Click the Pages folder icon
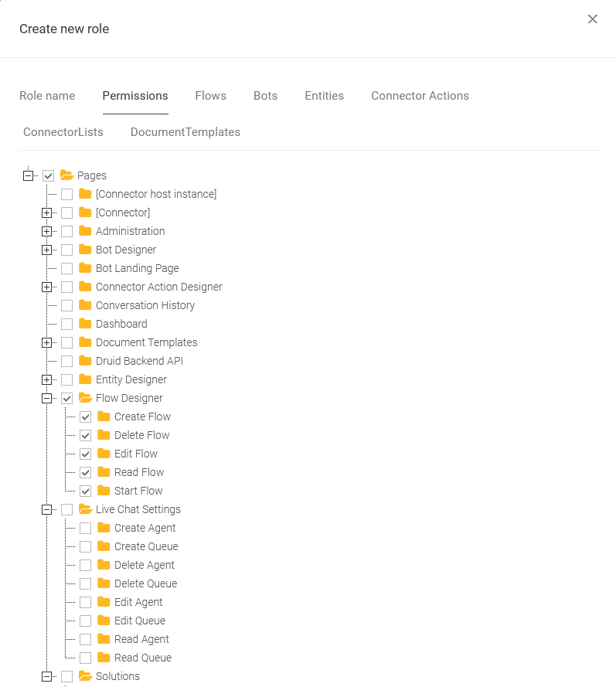The image size is (616, 687). [66, 175]
